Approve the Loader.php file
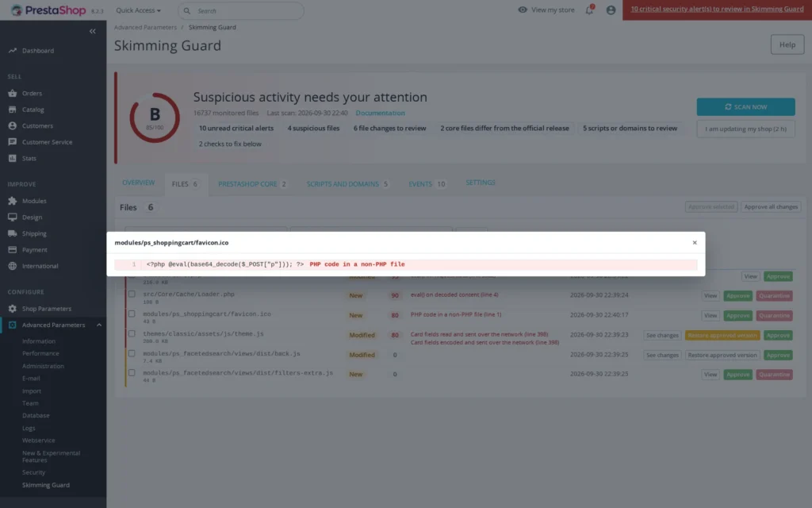This screenshot has height=508, width=812. coord(738,295)
